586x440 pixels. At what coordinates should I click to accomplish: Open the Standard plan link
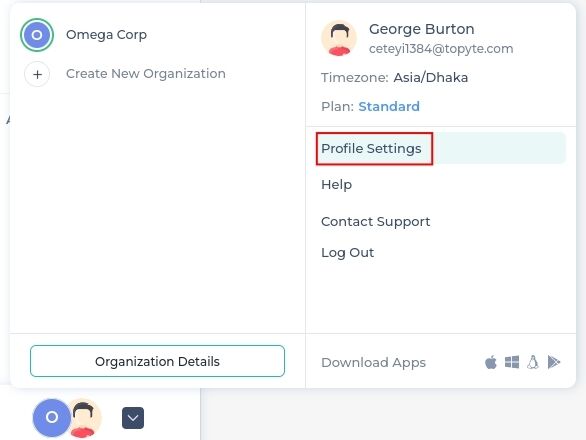point(389,107)
